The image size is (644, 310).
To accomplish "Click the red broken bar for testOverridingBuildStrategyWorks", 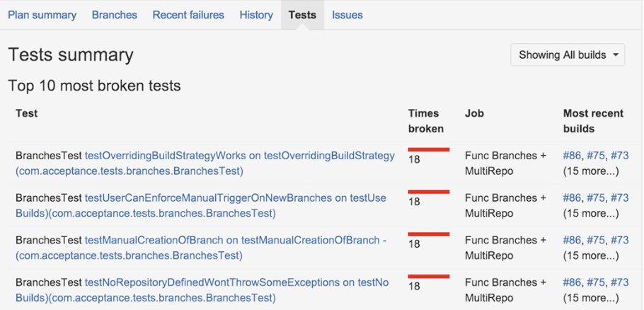I will [x=429, y=149].
